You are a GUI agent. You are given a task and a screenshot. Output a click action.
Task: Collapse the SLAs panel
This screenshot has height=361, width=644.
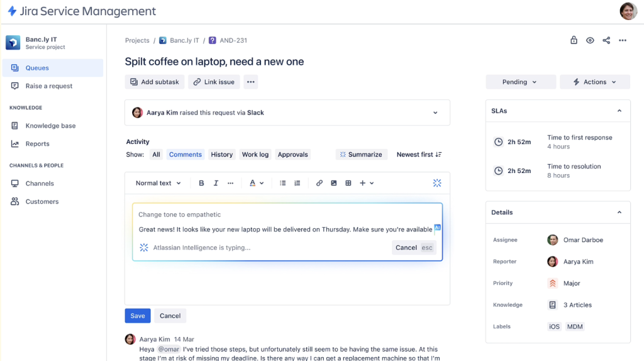[619, 111]
